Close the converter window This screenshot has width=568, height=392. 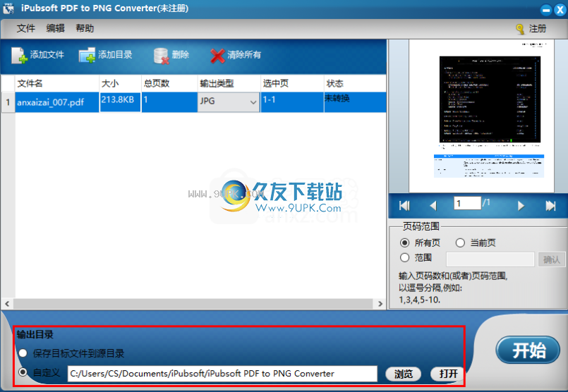pos(560,10)
